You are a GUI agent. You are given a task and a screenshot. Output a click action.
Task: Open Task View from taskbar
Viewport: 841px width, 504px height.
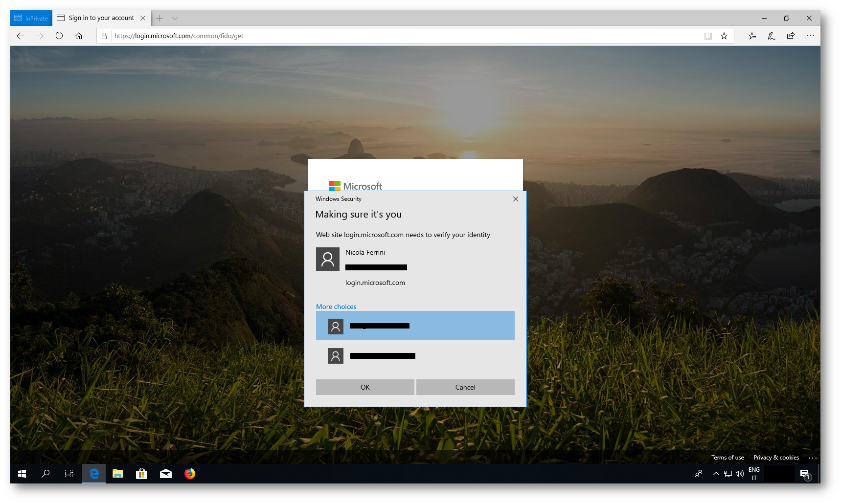69,474
